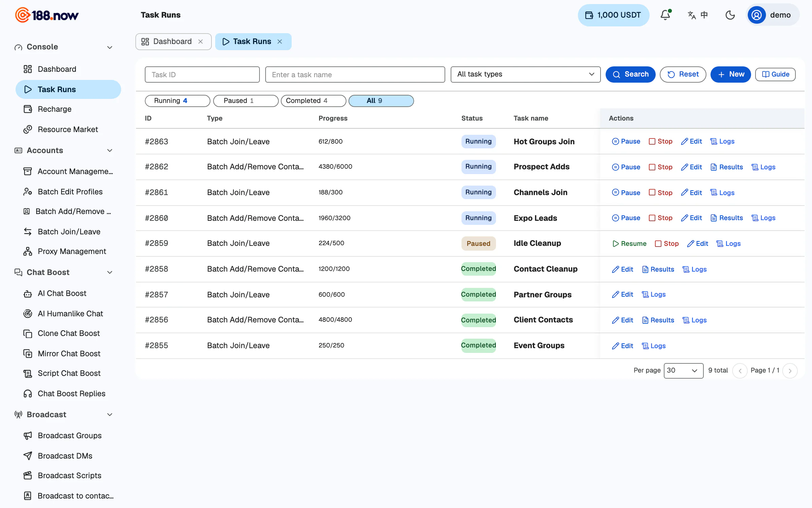
Task: Select the All 9 filter
Action: point(381,101)
